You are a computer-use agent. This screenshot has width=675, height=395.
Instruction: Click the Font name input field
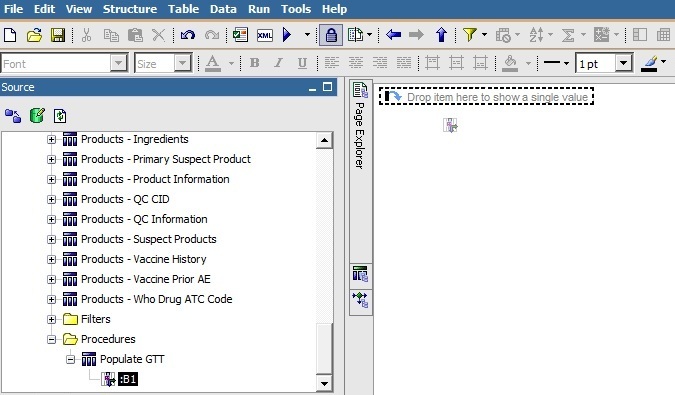tap(56, 64)
